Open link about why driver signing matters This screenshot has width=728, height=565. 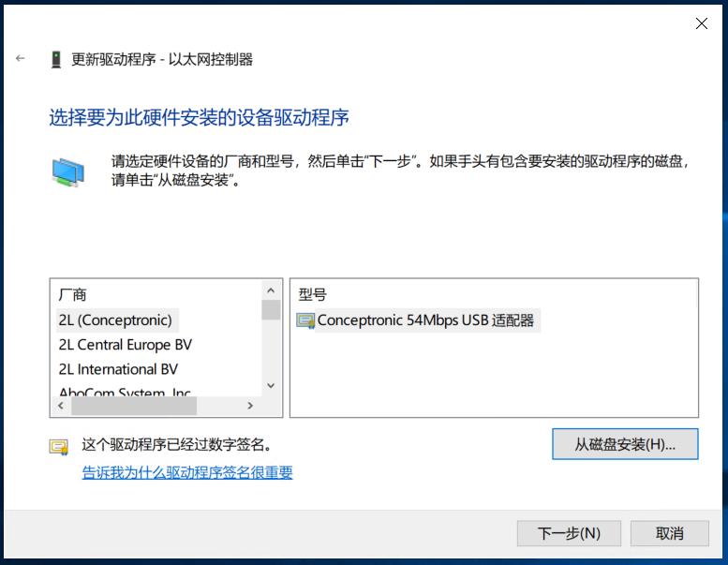(x=187, y=472)
